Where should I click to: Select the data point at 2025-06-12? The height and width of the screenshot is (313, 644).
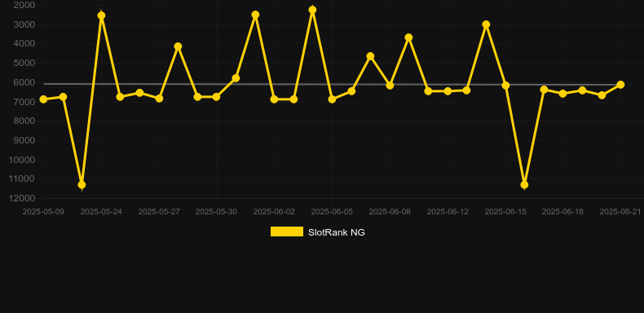(x=448, y=91)
